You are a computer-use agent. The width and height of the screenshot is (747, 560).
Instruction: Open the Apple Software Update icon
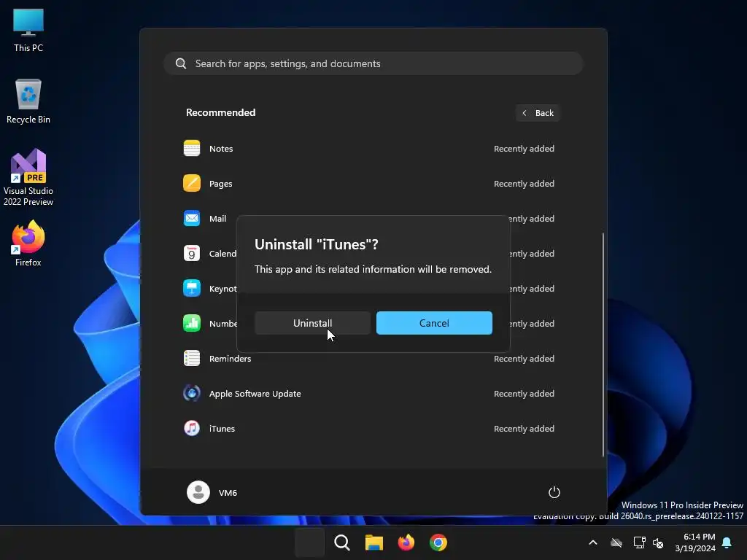tap(192, 393)
